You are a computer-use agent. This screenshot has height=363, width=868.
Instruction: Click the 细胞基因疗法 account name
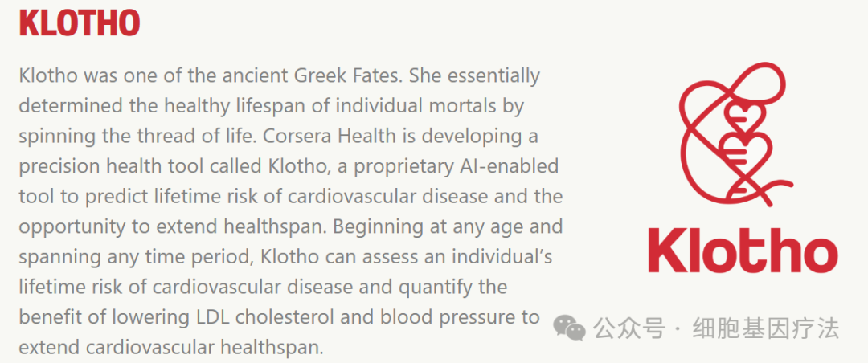click(766, 328)
